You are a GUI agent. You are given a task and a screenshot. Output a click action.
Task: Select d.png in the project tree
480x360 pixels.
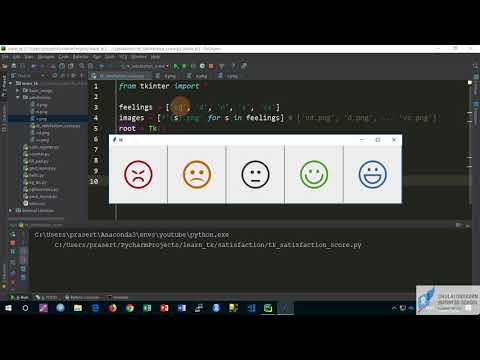(x=39, y=105)
